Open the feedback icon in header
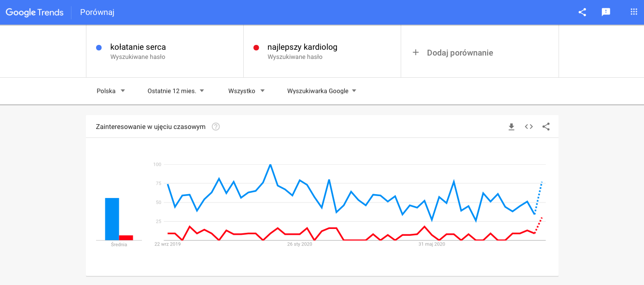 606,13
